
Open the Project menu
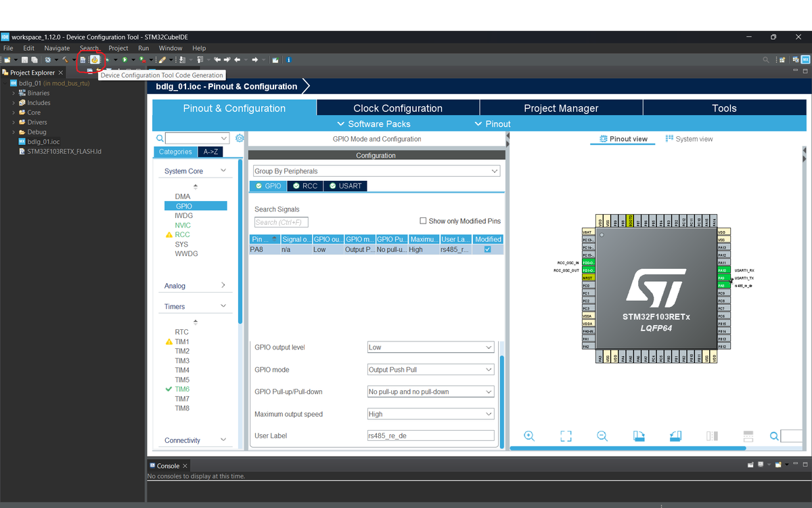click(x=118, y=48)
